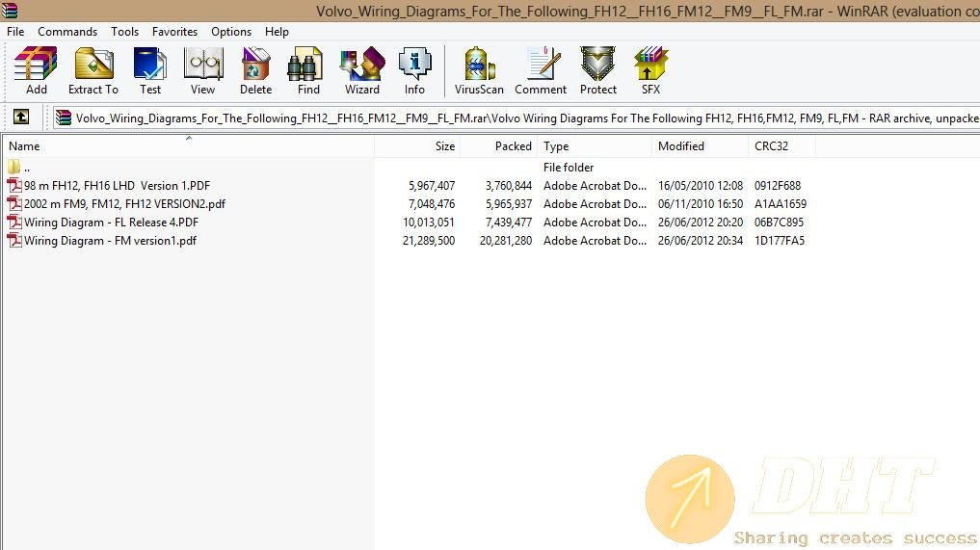Show archive Info
The width and height of the screenshot is (980, 550).
[414, 70]
